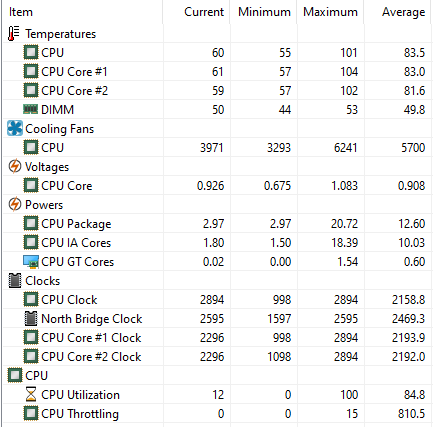This screenshot has height=427, width=433.
Task: Click the Cooling Fans blue fan icon
Action: 15,128
